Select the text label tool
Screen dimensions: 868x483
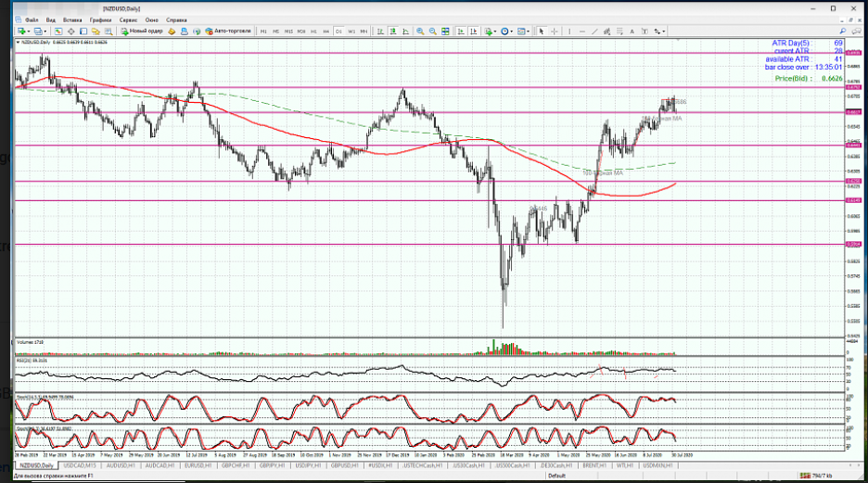[x=632, y=32]
